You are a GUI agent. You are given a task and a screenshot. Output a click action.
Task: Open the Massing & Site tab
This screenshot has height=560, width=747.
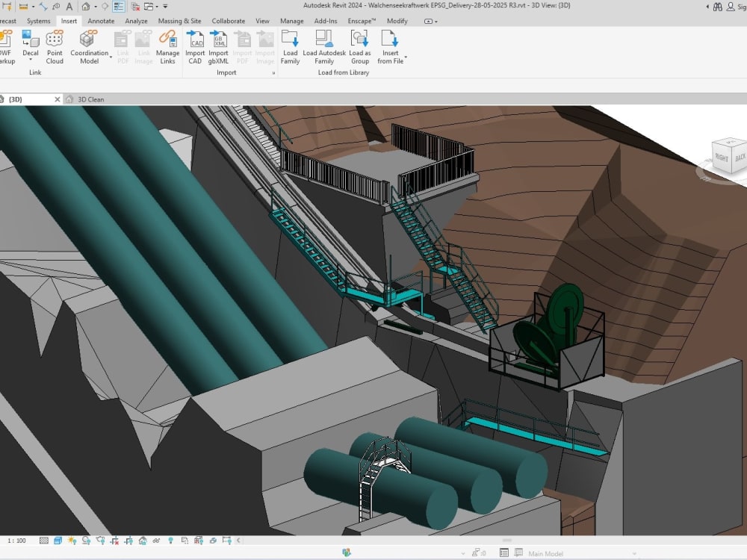[179, 21]
